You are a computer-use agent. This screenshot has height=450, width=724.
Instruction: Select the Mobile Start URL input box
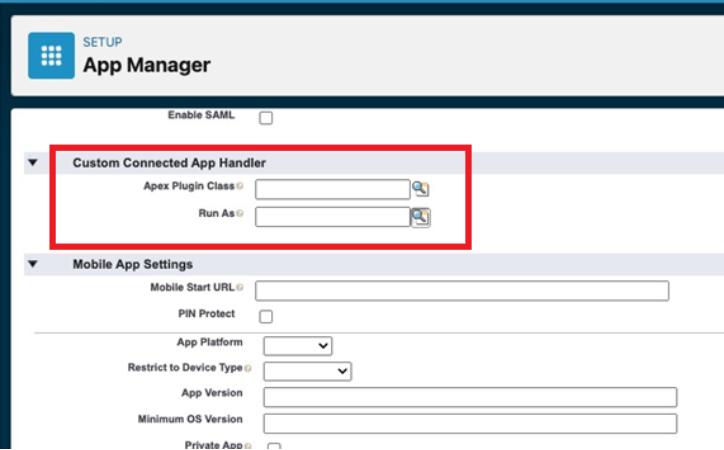point(461,290)
